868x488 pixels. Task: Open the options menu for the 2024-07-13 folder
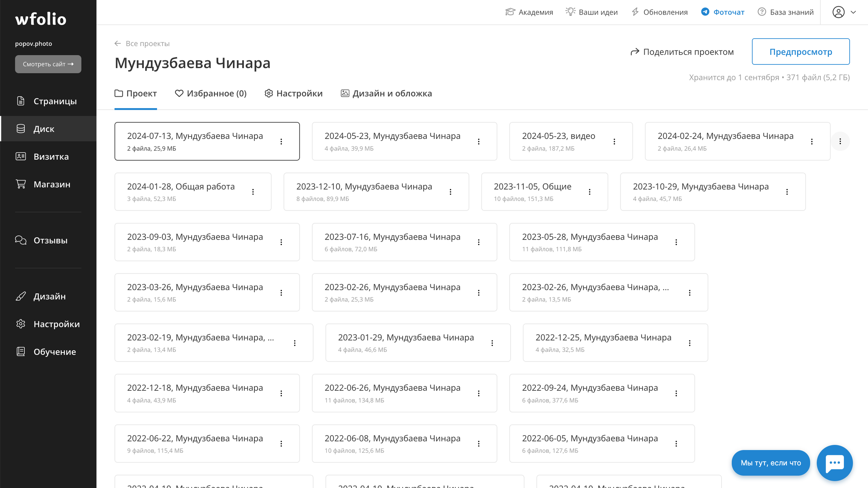[x=281, y=141]
